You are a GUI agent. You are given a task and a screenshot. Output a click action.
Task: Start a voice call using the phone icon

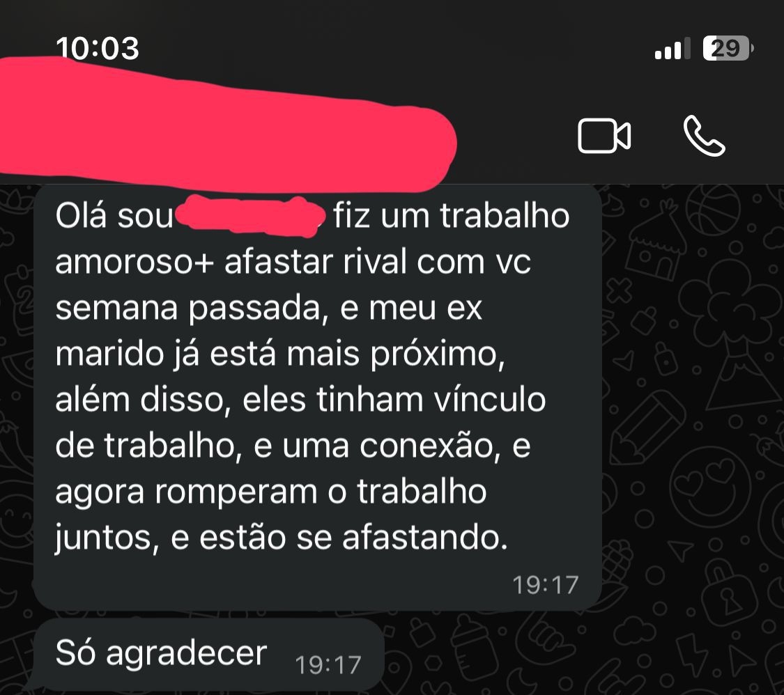[704, 136]
